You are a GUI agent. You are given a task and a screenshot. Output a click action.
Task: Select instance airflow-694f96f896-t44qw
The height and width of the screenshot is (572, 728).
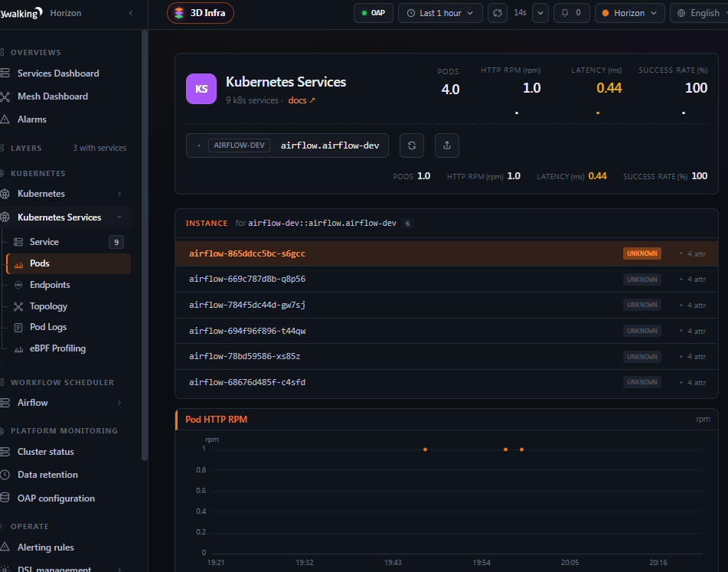click(x=446, y=331)
